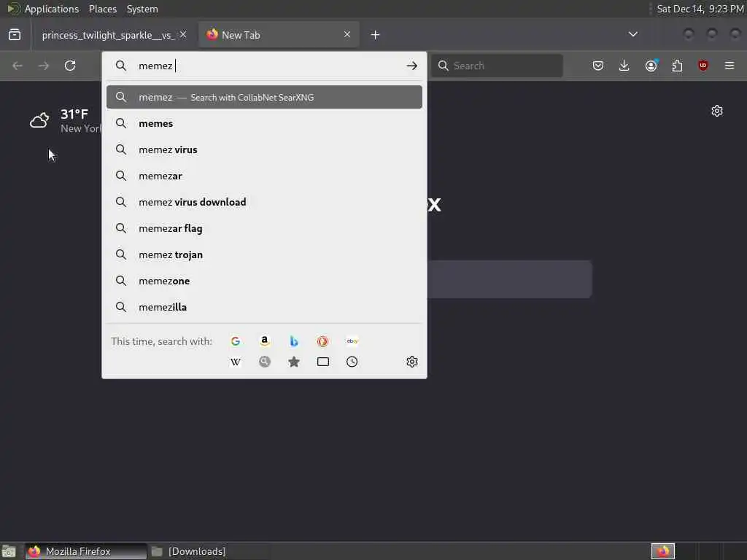The height and width of the screenshot is (560, 747).
Task: Click the clock showing Sat Dec 14
Action: point(700,9)
